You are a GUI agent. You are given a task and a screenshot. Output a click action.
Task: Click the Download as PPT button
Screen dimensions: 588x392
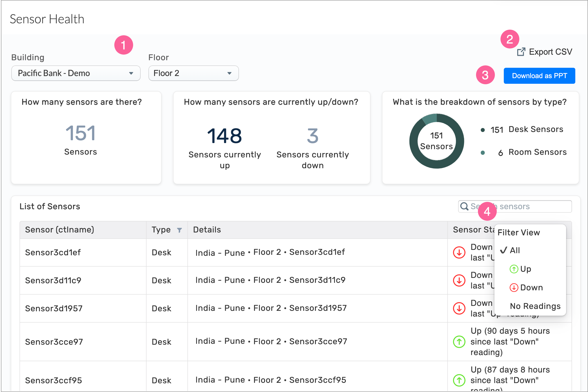tap(540, 76)
